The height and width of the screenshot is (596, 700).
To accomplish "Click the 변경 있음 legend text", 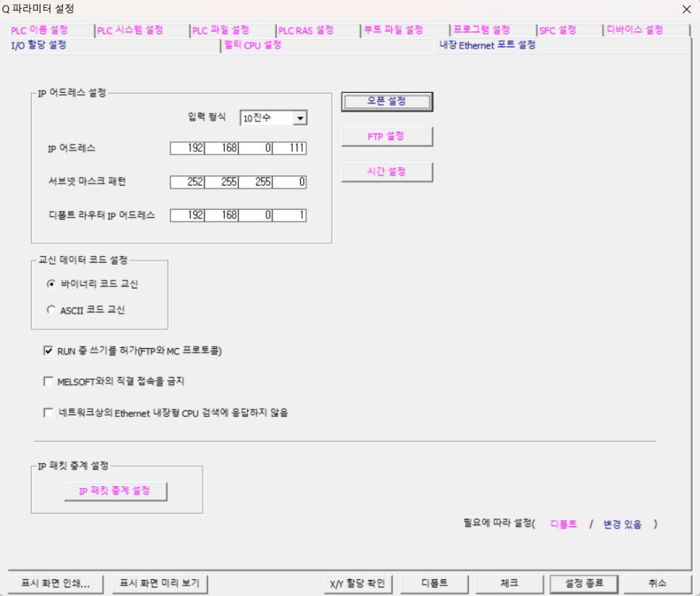I will tap(622, 524).
